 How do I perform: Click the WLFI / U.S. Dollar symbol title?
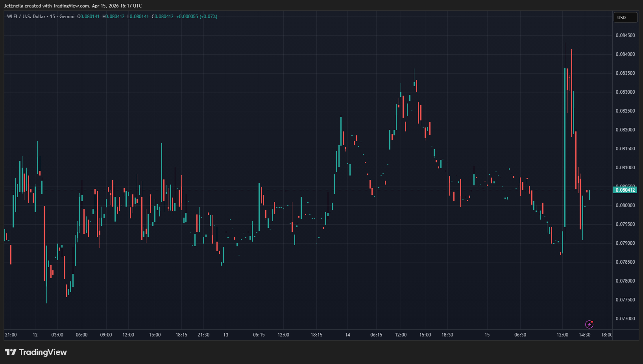[x=26, y=17]
